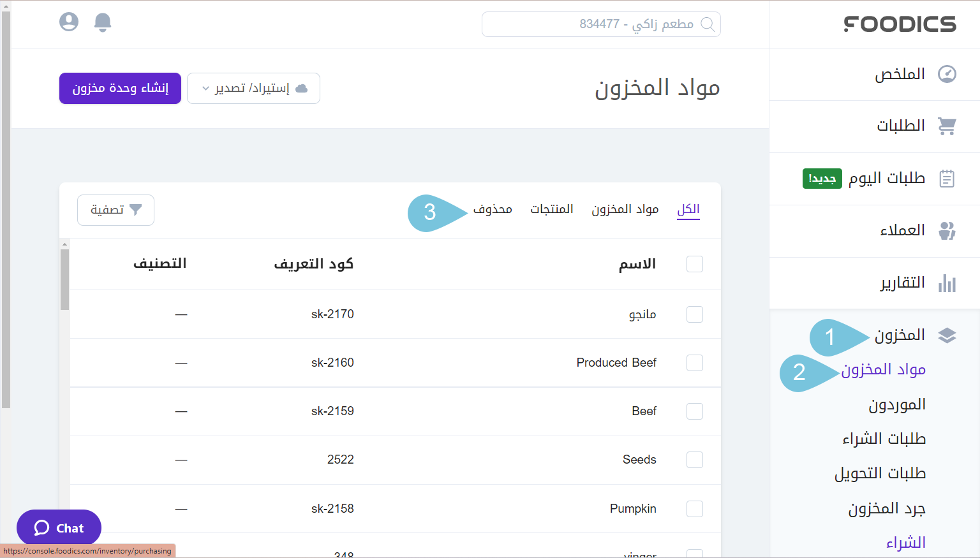Viewport: 980px width, 558px height.
Task: Select the Produced Beef row checkbox
Action: click(695, 363)
